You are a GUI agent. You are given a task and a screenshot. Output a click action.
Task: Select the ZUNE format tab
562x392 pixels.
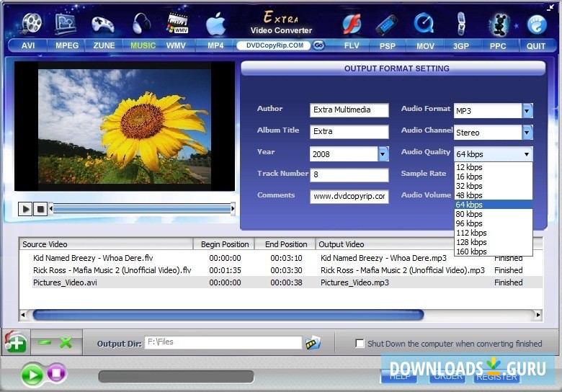click(x=104, y=45)
